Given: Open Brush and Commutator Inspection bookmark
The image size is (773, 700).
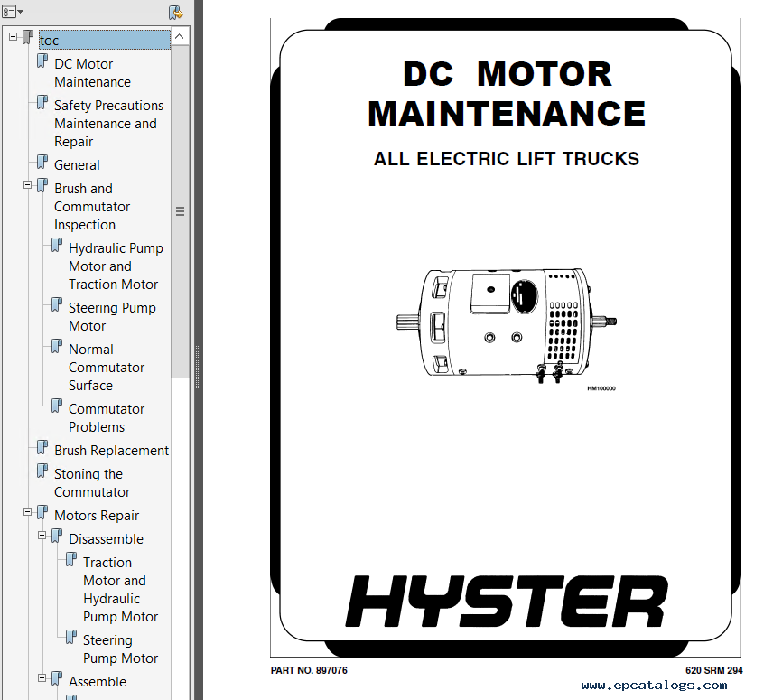Looking at the screenshot, I should click(92, 207).
